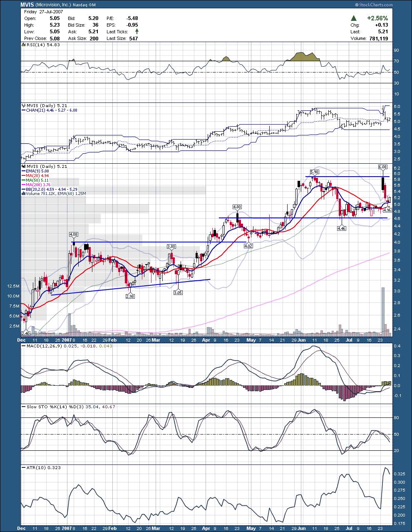
Task: Click the Bid value 5.20
Action: pos(93,18)
